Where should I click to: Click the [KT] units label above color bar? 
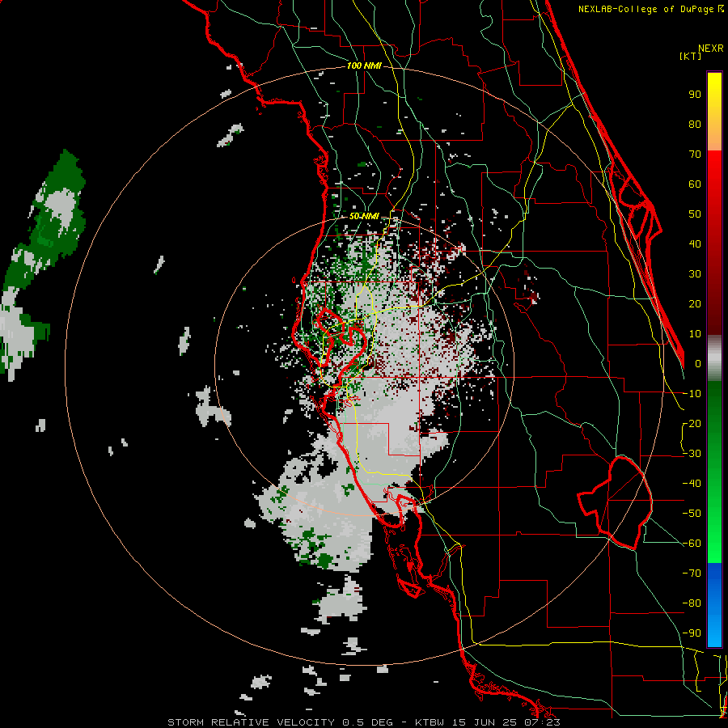pos(690,56)
